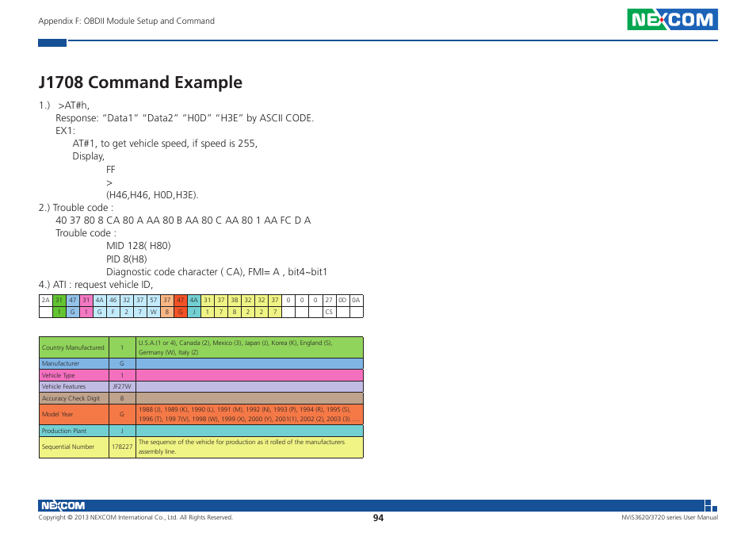Click the "0D" cell in the hex table
The image size is (756, 533).
point(342,300)
